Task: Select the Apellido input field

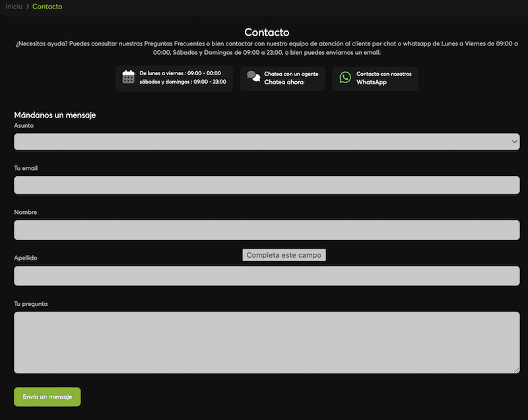Action: [267, 276]
